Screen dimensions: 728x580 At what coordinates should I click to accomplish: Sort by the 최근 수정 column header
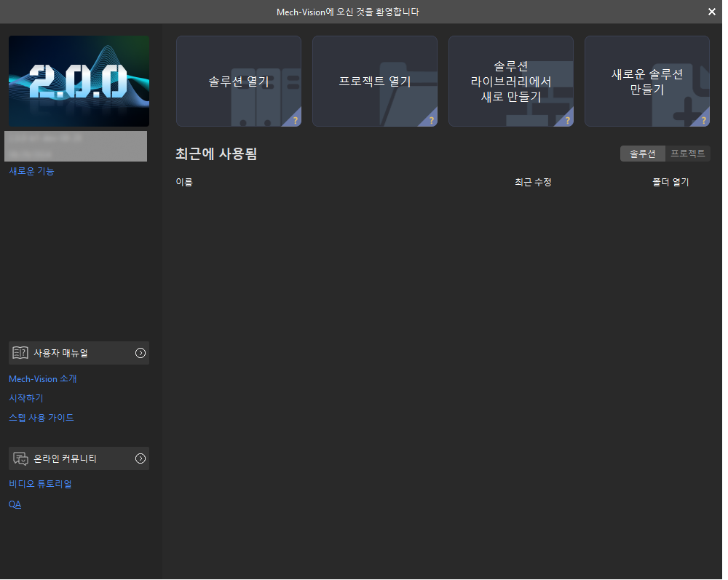(533, 183)
